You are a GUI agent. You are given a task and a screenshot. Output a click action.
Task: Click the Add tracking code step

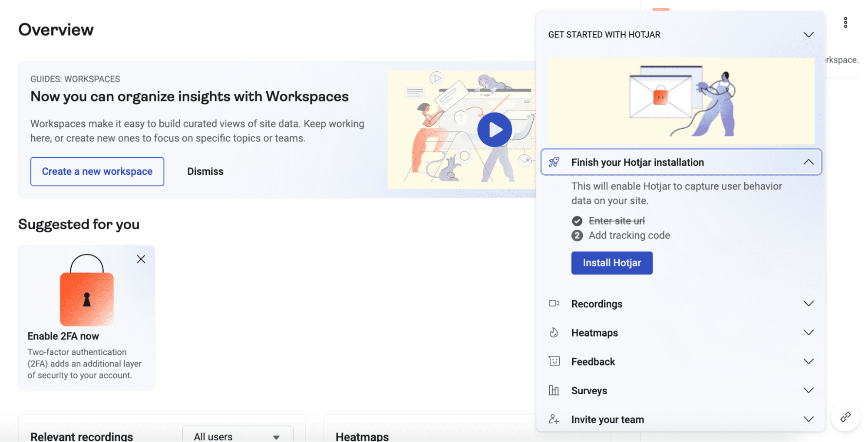(629, 236)
